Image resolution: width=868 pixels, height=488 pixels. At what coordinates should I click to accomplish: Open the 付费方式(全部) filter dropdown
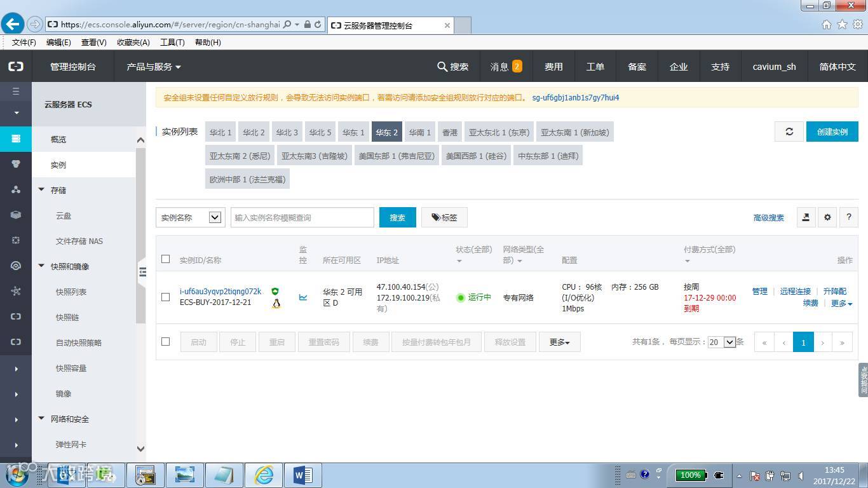(x=709, y=254)
